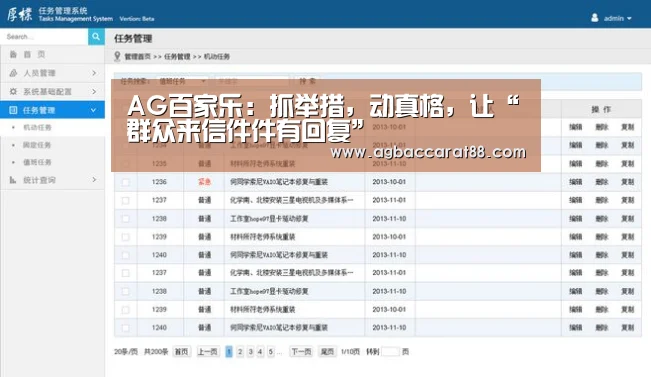The image size is (651, 377).
Task: Click the 共200条 total count text
Action: click(156, 352)
